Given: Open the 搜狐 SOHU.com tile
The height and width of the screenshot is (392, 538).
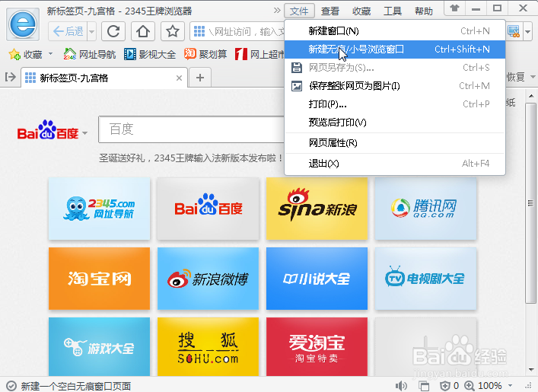Looking at the screenshot, I should (208, 346).
